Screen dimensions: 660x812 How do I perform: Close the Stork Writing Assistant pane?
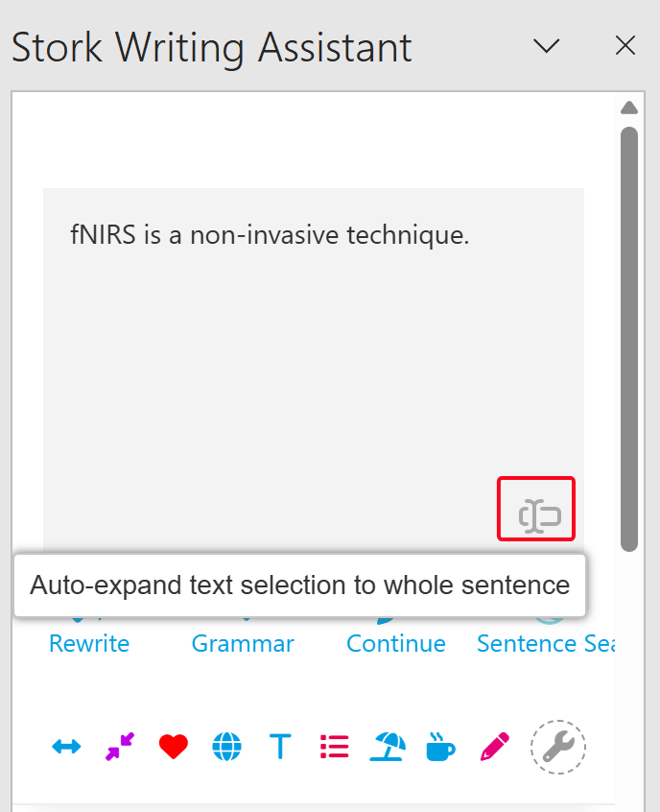pyautogui.click(x=625, y=46)
